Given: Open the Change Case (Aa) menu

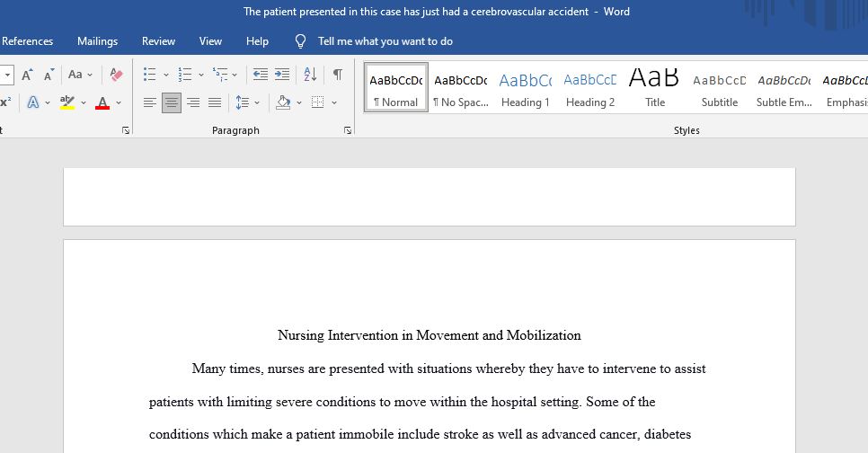Looking at the screenshot, I should point(80,75).
